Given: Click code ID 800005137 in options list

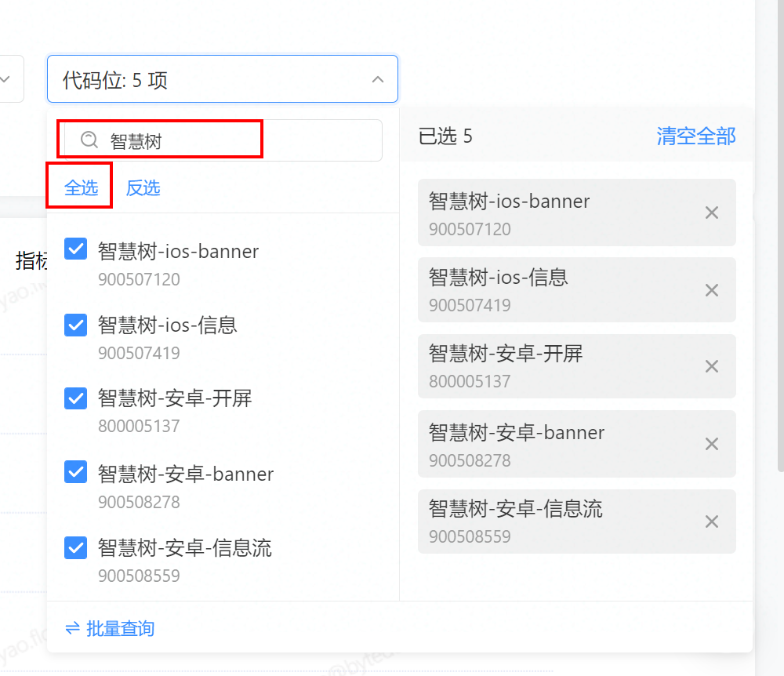Looking at the screenshot, I should 139,426.
